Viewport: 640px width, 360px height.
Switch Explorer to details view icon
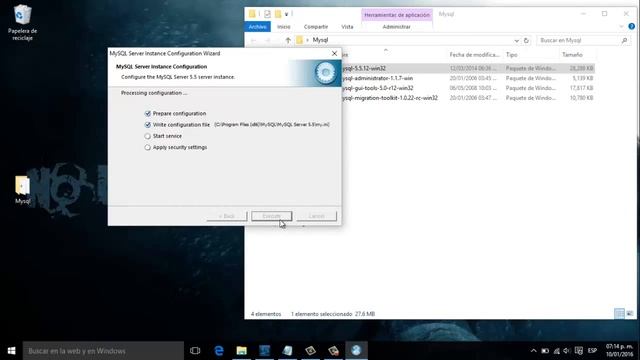point(619,313)
